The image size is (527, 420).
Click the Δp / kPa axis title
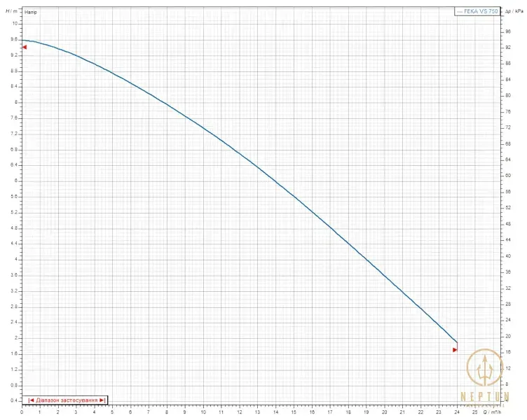point(514,11)
